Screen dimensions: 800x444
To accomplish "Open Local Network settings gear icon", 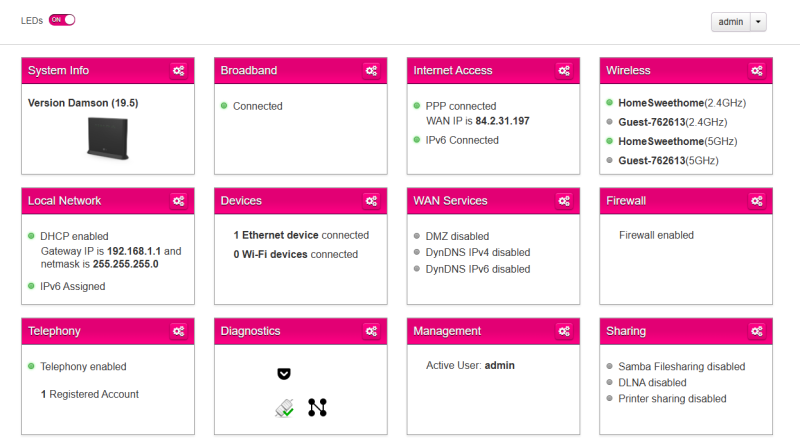I will tap(179, 201).
